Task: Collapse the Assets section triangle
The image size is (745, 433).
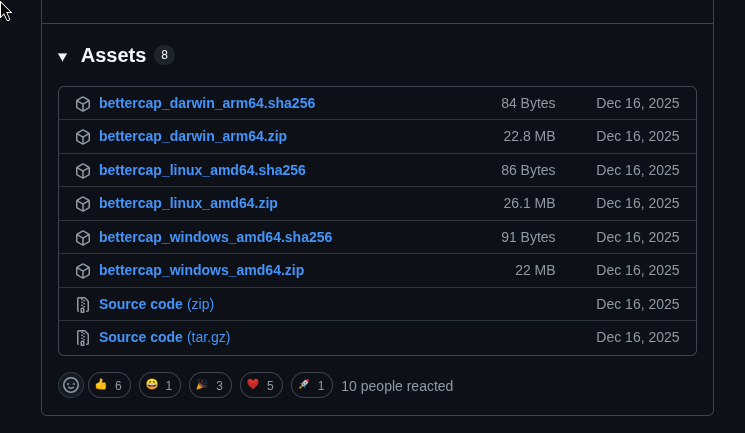Action: [x=62, y=57]
